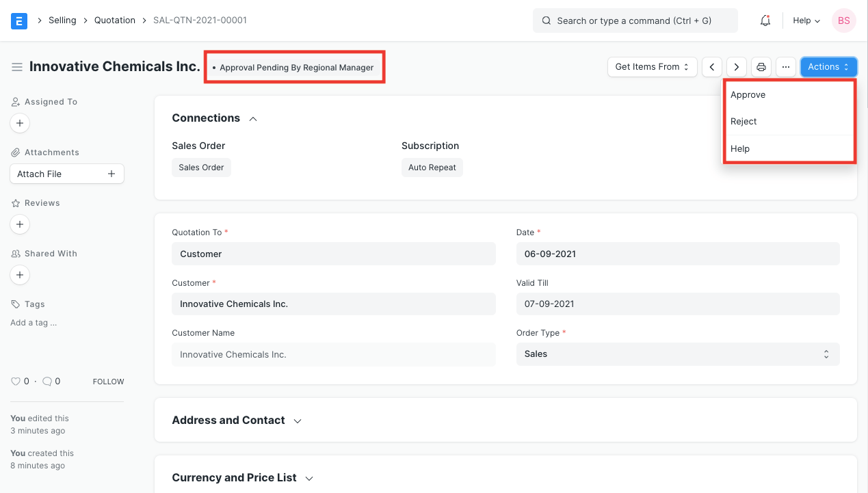Collapse the Connections section

click(252, 118)
